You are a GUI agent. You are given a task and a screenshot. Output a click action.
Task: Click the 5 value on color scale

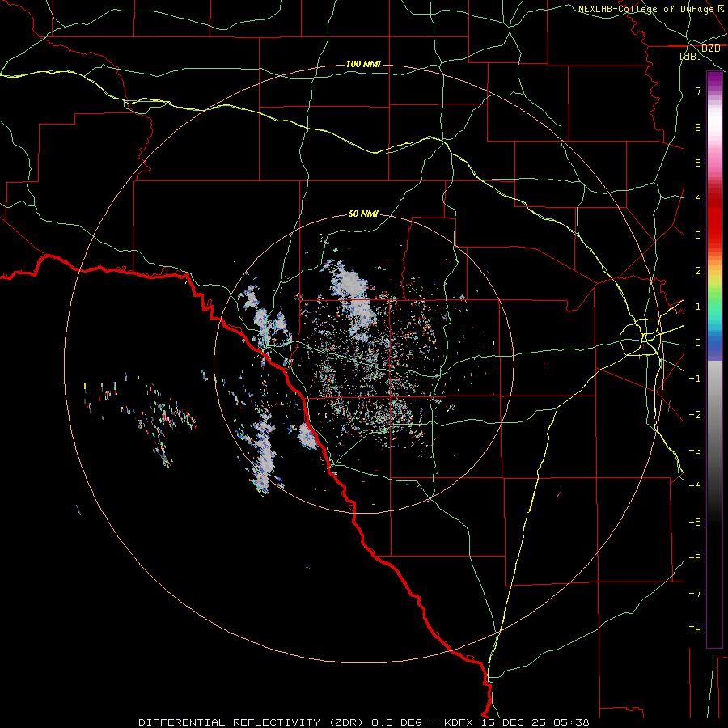point(698,163)
